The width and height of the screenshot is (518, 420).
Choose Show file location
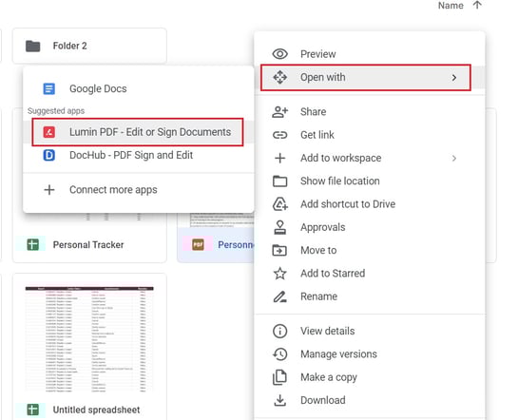click(370, 181)
